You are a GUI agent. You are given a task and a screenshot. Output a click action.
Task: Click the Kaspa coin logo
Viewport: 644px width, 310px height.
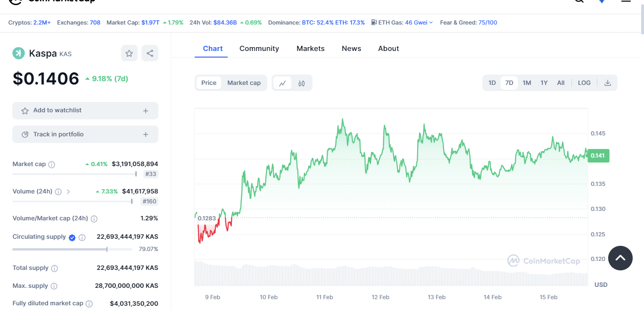[x=18, y=53]
